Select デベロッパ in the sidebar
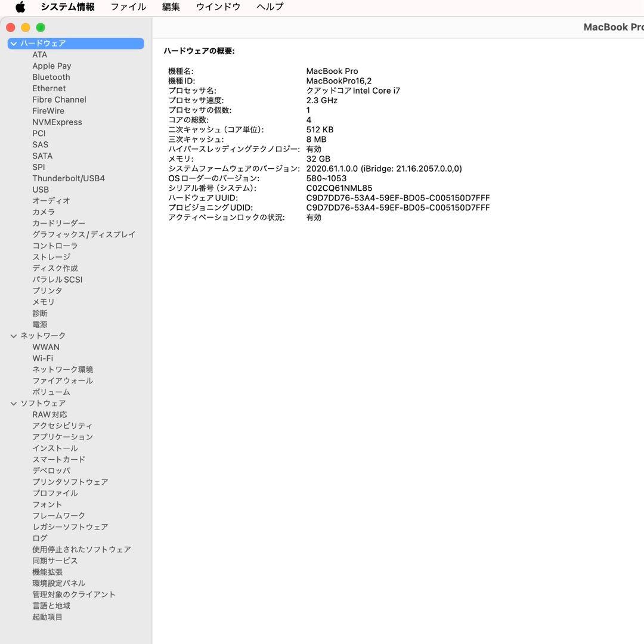Screen dimensions: 644x644 tap(51, 470)
